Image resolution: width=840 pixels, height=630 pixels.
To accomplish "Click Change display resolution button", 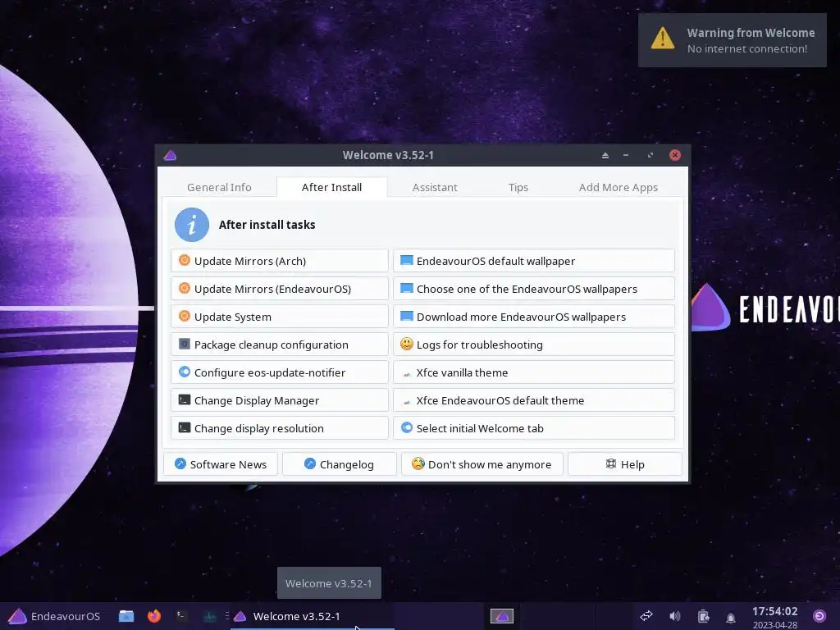I will pos(280,427).
